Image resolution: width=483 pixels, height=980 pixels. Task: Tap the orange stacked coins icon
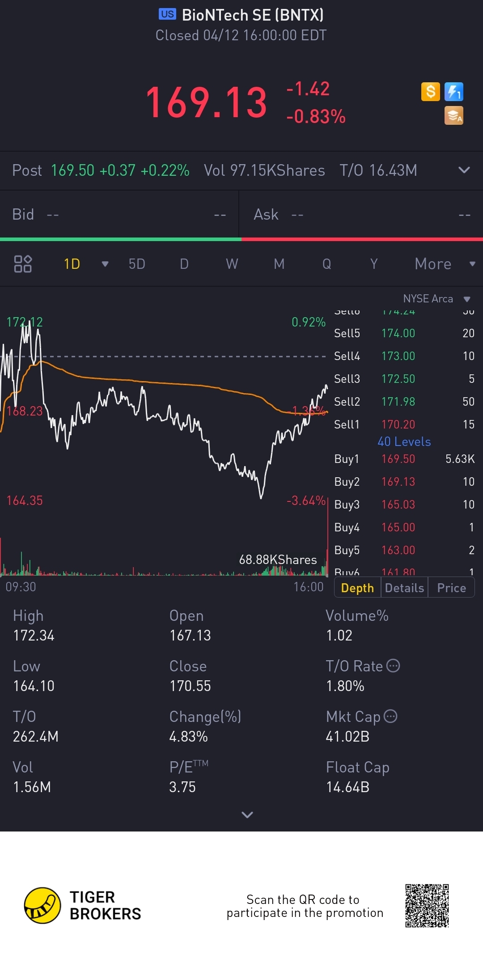click(454, 115)
